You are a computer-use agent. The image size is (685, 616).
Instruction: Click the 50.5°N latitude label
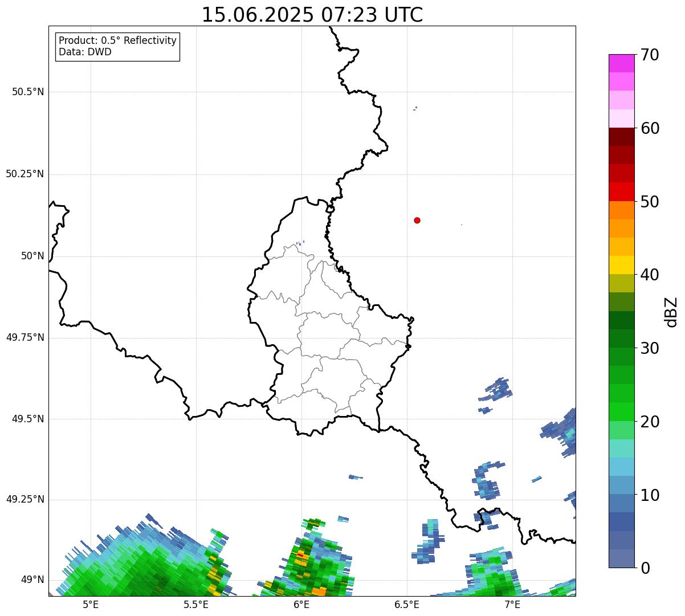28,92
